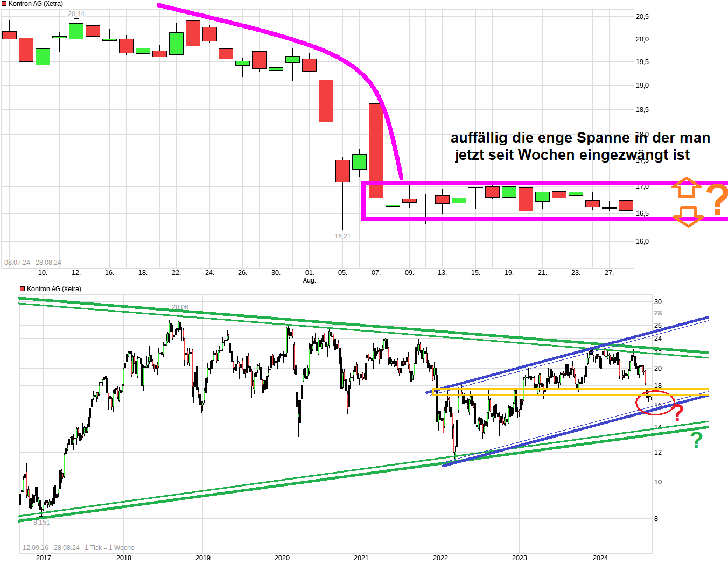
Task: Select the legend square on the lower chart
Action: (23, 288)
